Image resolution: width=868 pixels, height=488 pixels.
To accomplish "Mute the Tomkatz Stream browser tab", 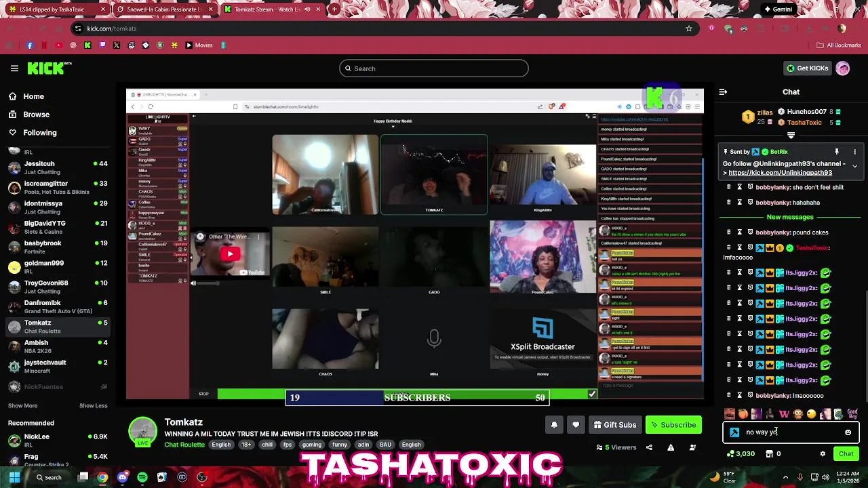I will click(308, 9).
